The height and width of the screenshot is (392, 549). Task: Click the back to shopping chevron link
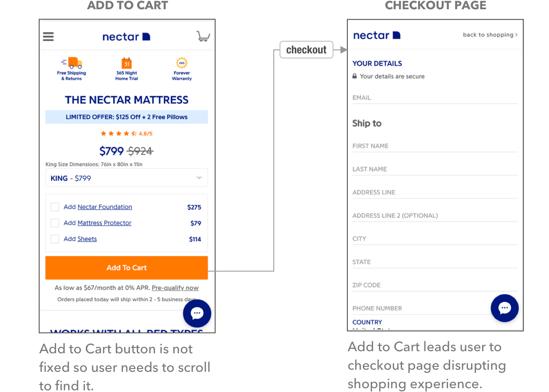[490, 35]
